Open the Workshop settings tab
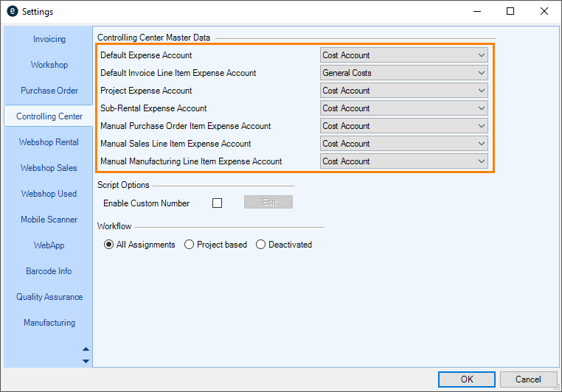The image size is (562, 392). click(x=49, y=65)
